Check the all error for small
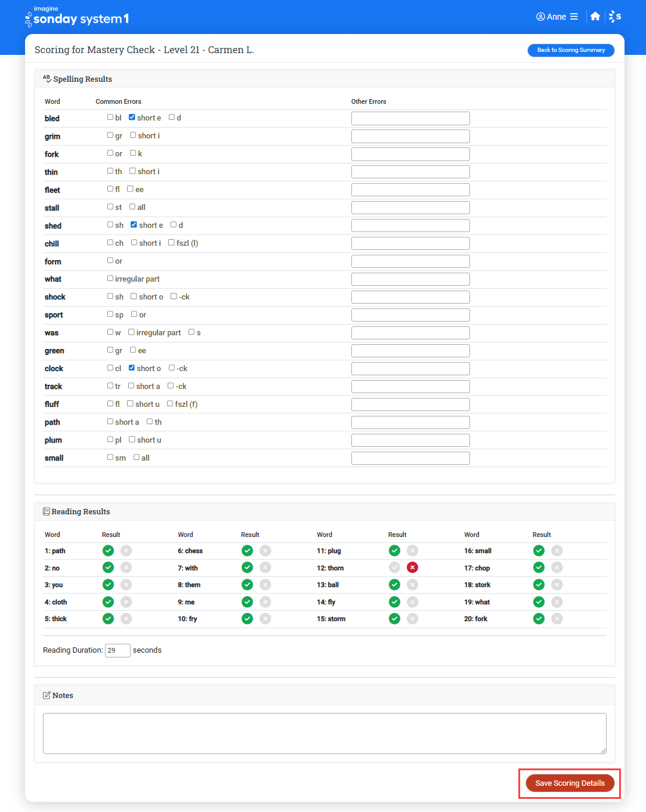646x812 pixels. (x=136, y=457)
